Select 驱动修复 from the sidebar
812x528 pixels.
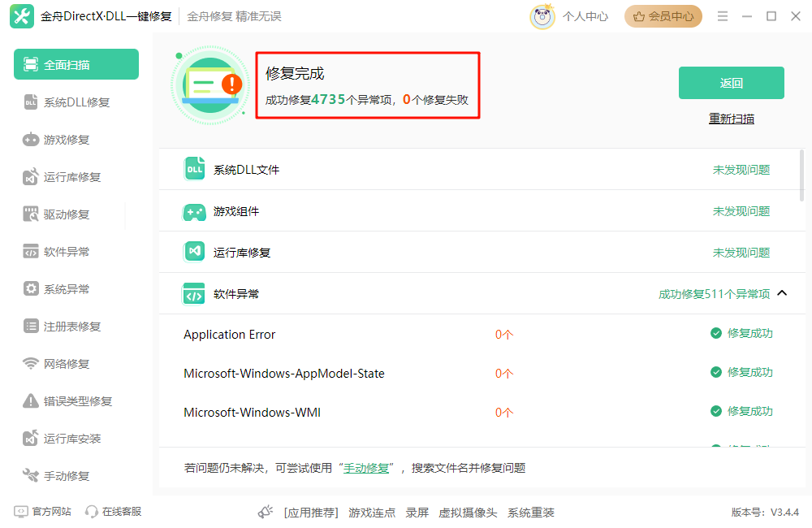point(61,214)
